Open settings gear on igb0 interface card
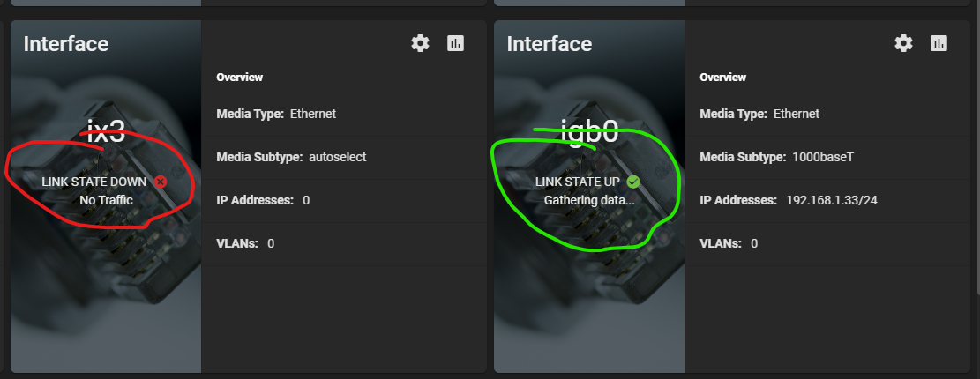 point(903,43)
